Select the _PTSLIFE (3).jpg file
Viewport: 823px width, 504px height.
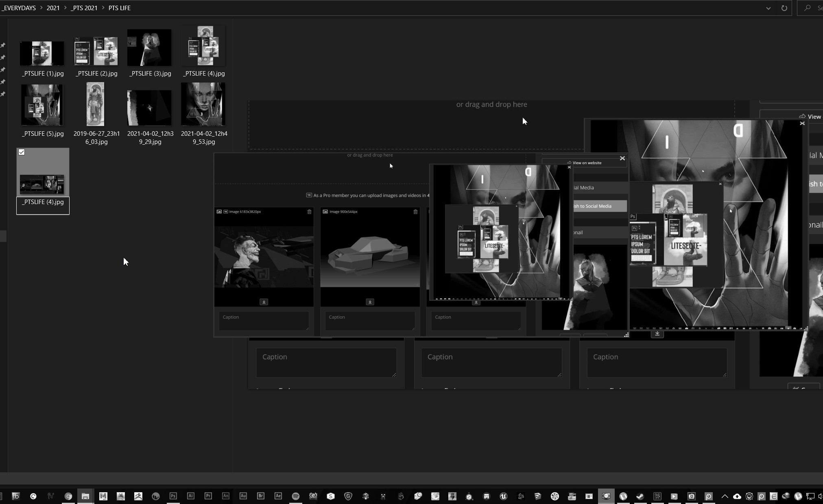tap(149, 47)
